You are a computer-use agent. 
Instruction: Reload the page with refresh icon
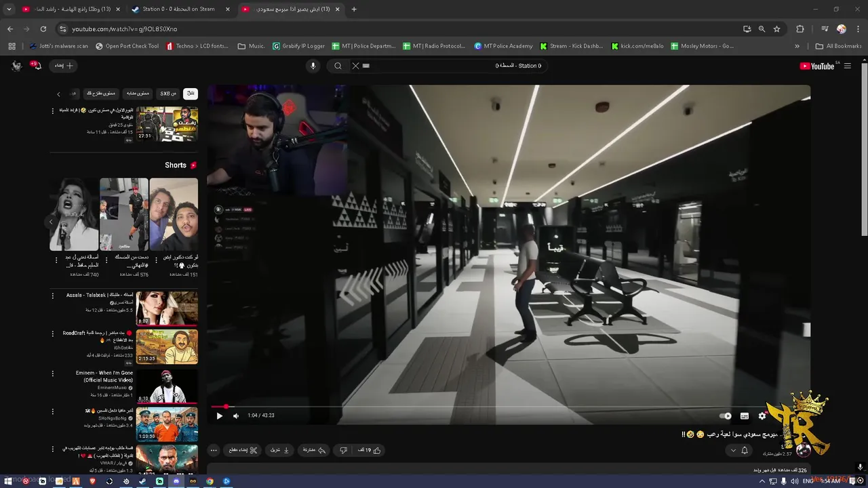(x=43, y=29)
